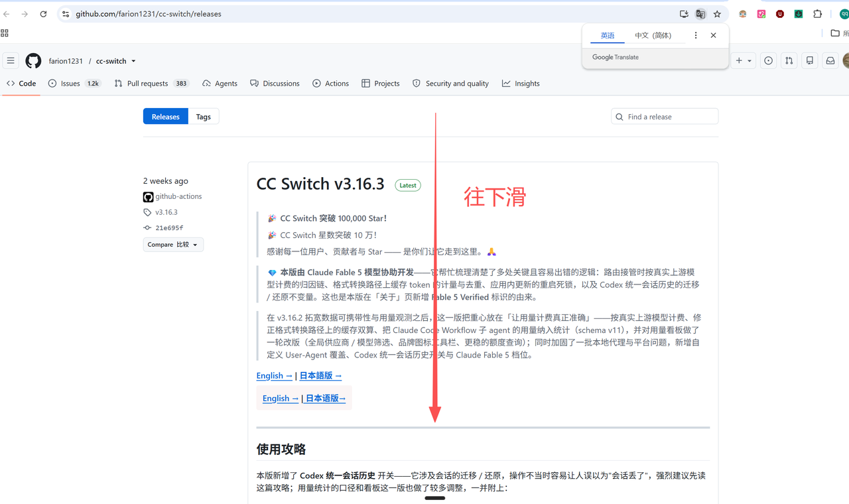Viewport: 849px width, 504px height.
Task: Reload the page with the refresh icon
Action: (x=43, y=14)
